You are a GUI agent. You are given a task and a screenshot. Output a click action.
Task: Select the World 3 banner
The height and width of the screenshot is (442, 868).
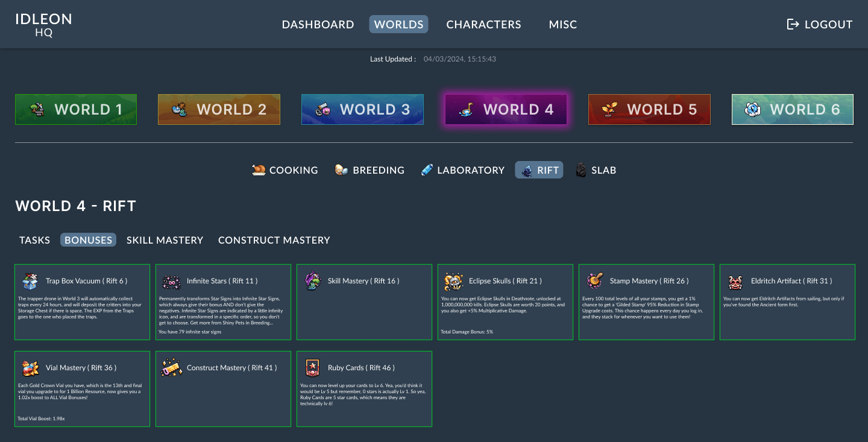point(362,110)
